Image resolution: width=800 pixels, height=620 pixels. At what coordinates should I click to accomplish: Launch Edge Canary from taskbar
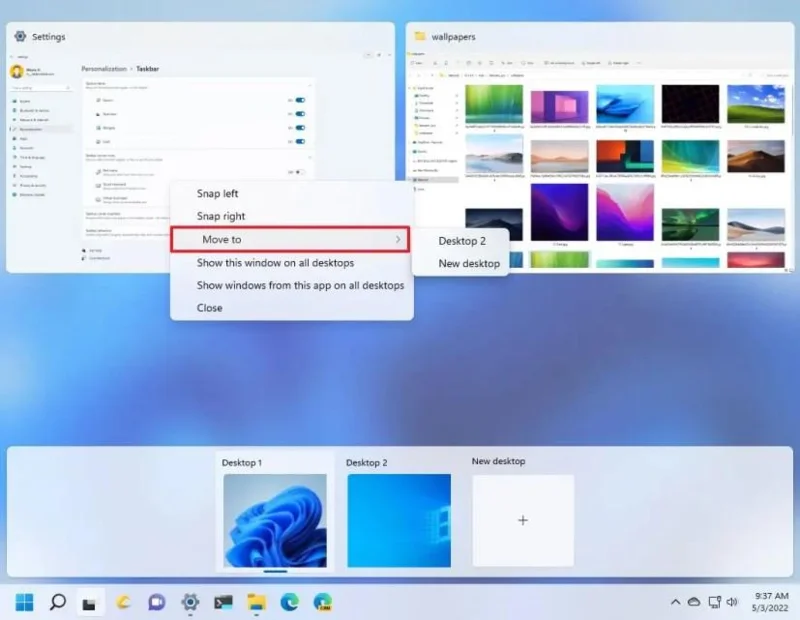click(x=323, y=602)
